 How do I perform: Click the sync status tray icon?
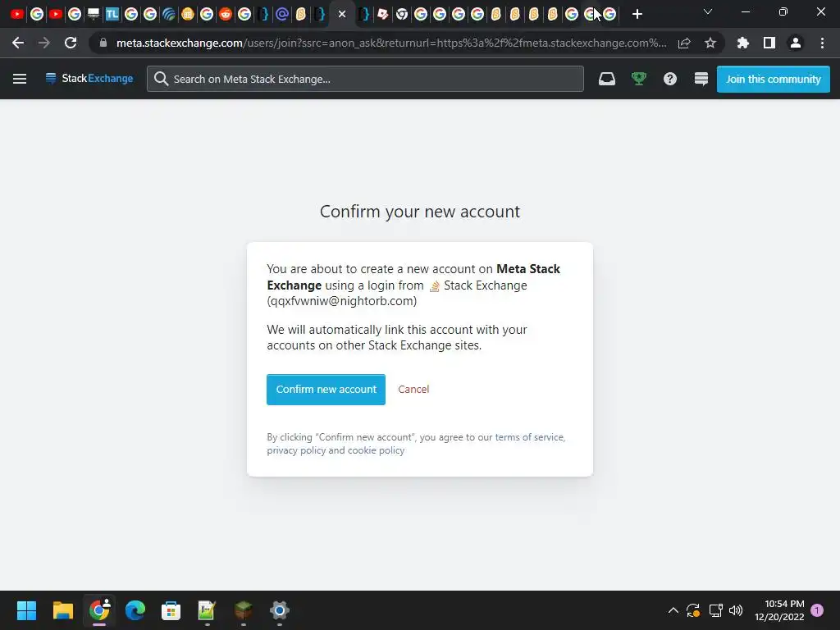tap(693, 610)
